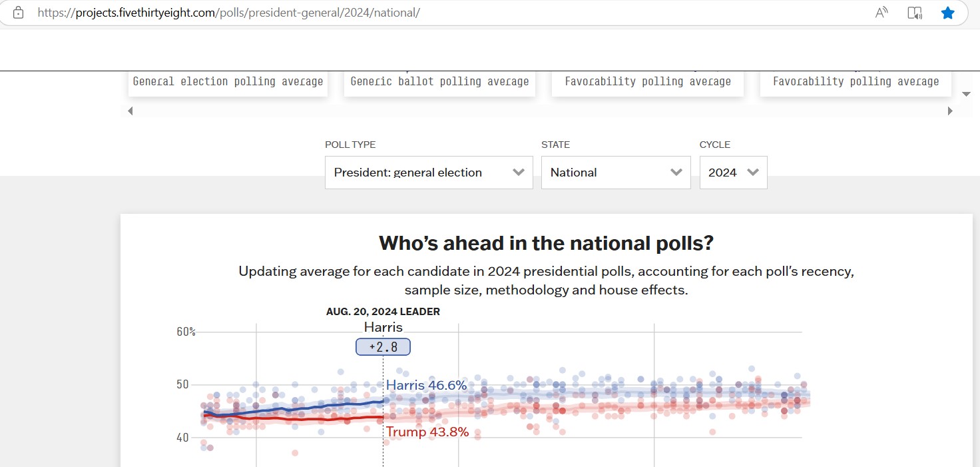Open Read Aloud from the address bar

tap(881, 13)
